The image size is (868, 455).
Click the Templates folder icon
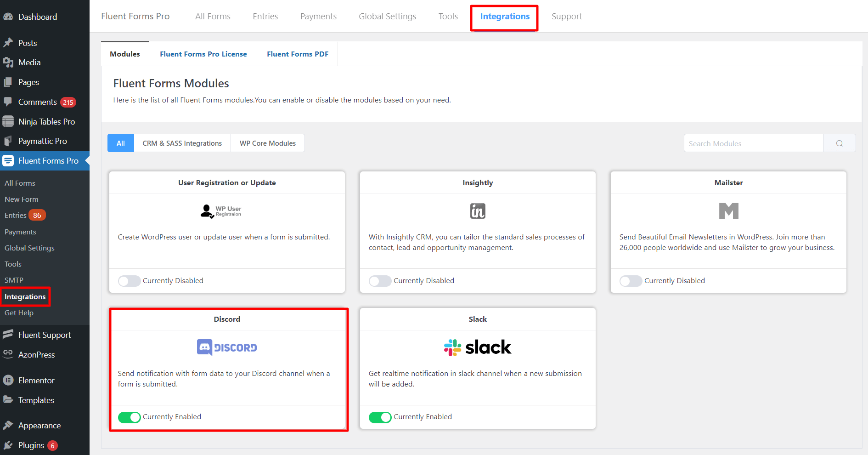[8, 400]
